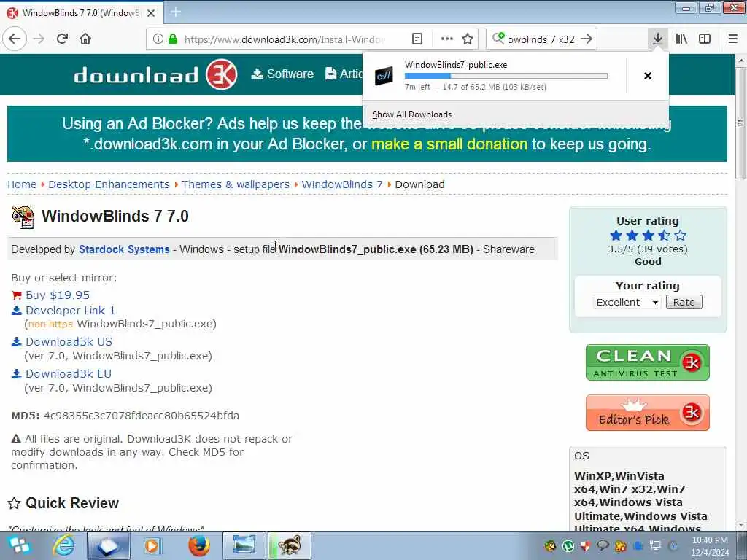The image size is (747, 560).
Task: Click Developer Link 1
Action: [71, 311]
